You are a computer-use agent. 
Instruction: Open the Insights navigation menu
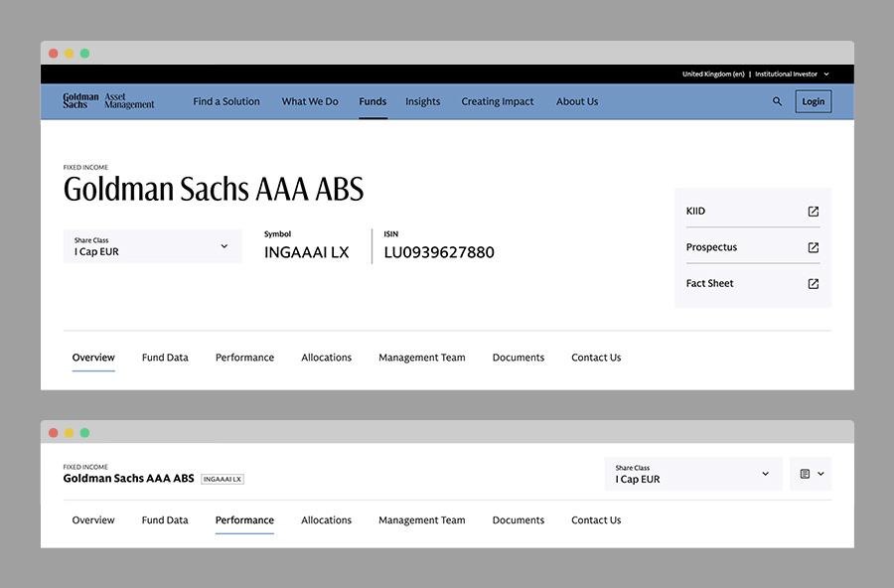coord(422,101)
